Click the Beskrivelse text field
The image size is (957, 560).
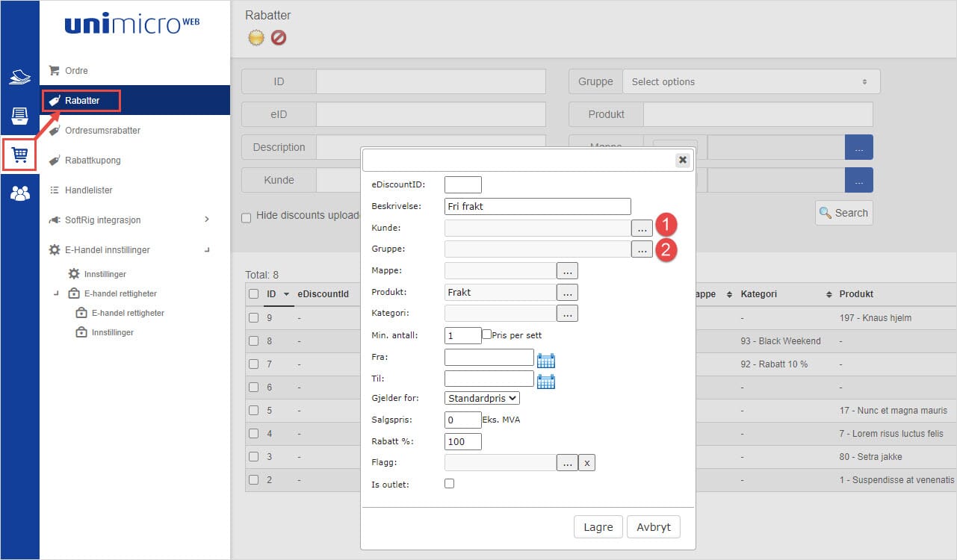[x=537, y=207]
